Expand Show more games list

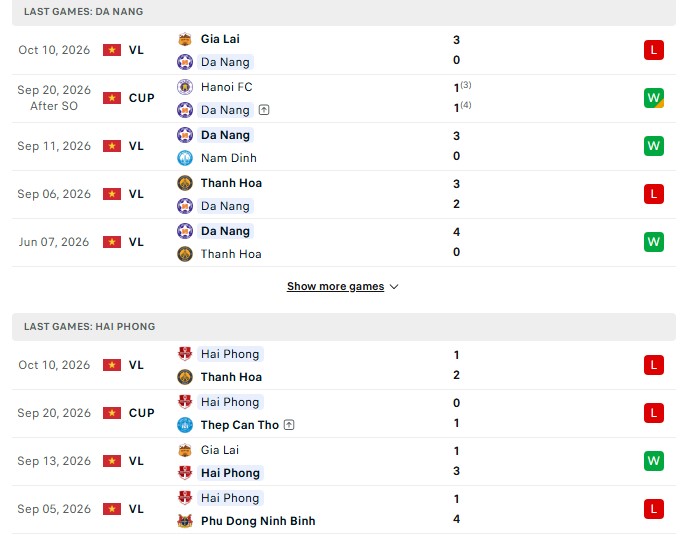click(x=335, y=286)
